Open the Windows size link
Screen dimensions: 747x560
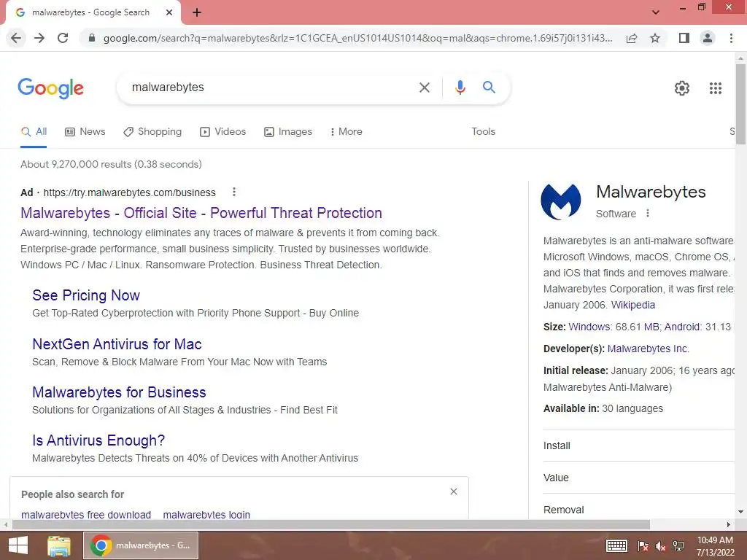589,327
